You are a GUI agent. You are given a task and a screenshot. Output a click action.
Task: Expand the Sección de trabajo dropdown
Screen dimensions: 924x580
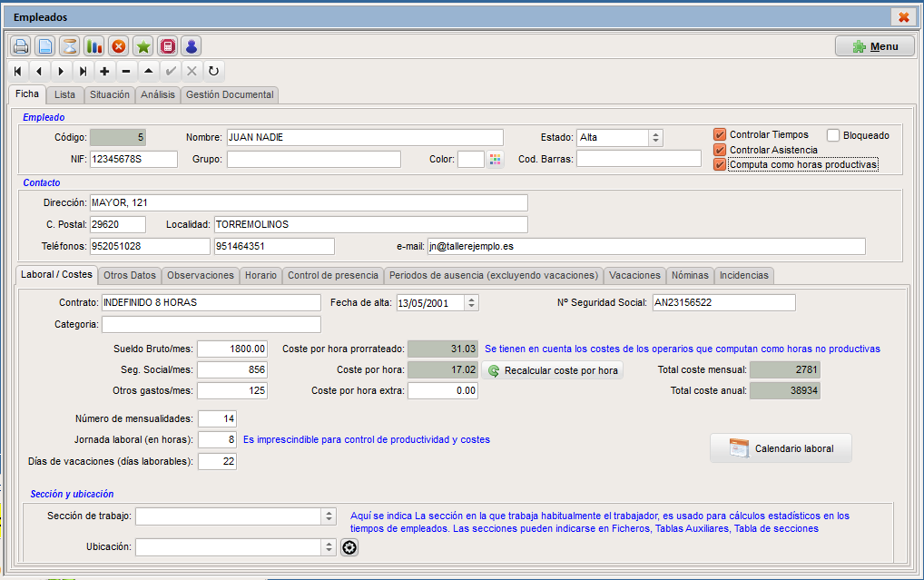tap(329, 516)
